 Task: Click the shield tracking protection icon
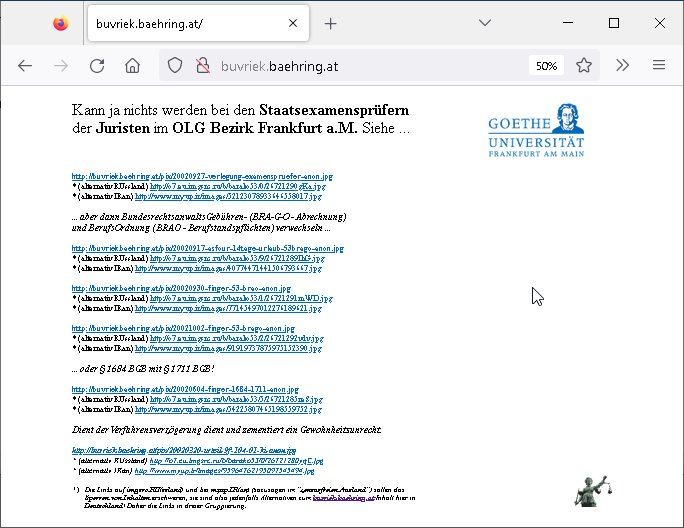click(175, 65)
